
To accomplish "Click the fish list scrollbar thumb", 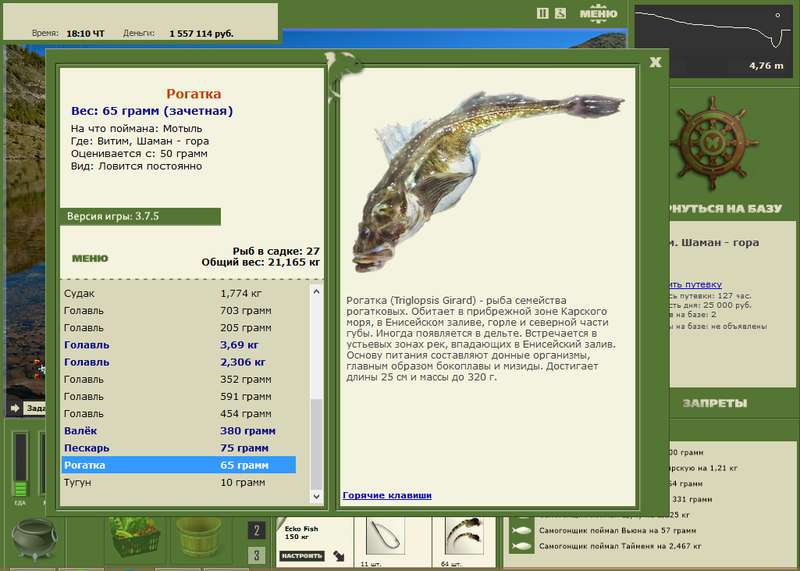I will [316, 444].
